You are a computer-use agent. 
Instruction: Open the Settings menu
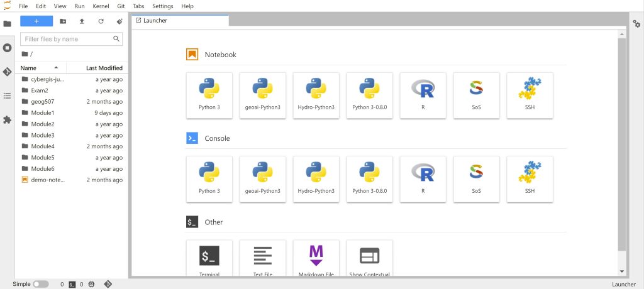coord(162,6)
